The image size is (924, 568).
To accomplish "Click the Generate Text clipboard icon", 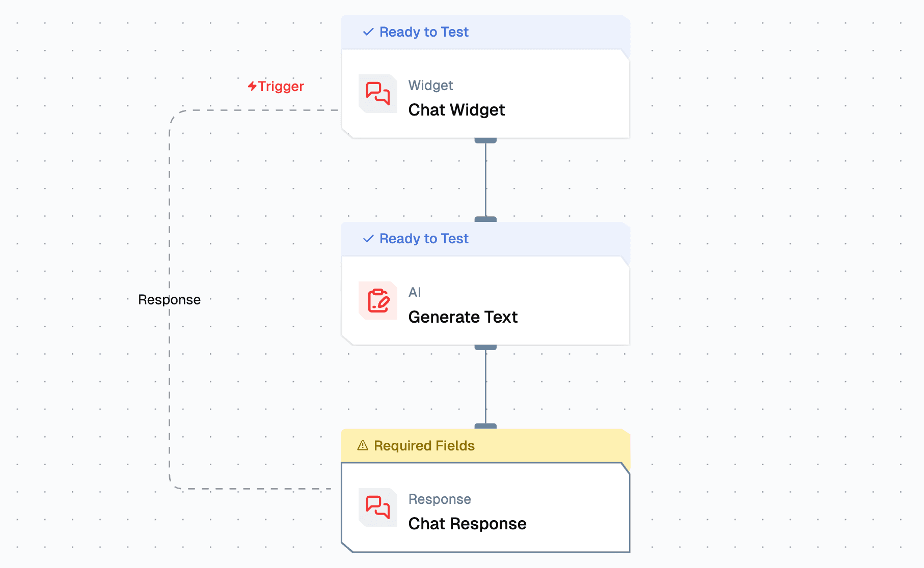I will point(377,301).
